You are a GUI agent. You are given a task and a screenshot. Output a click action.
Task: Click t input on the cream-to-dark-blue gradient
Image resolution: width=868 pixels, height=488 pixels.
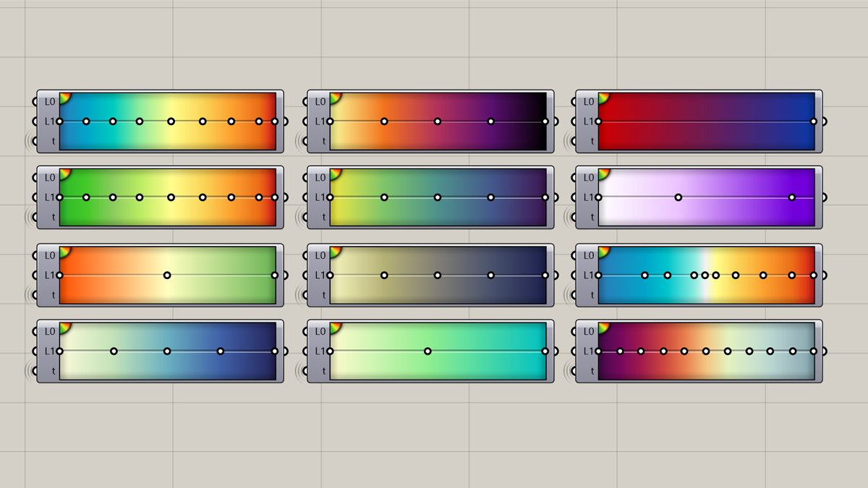point(53,370)
